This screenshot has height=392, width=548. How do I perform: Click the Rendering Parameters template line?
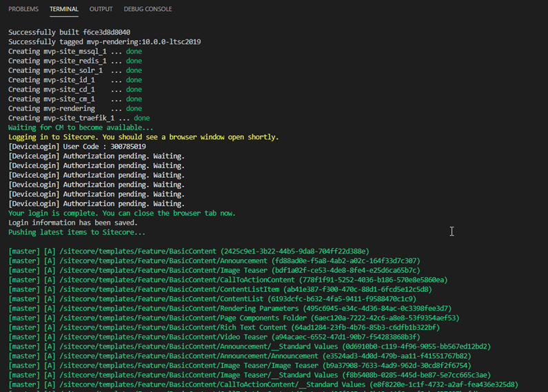pyautogui.click(x=230, y=309)
